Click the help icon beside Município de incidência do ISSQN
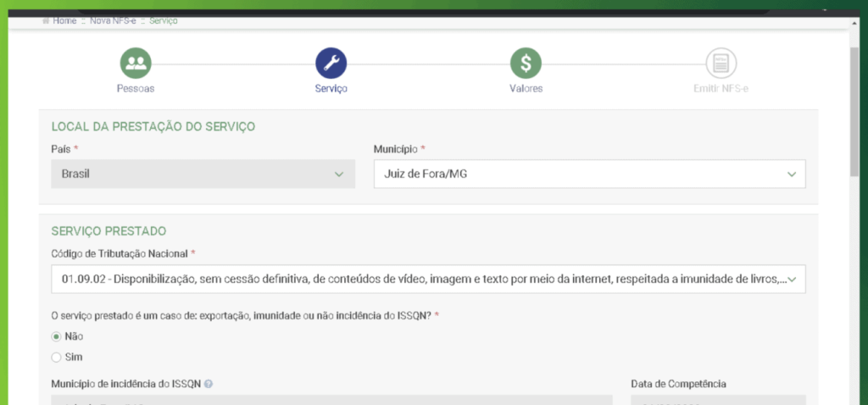The height and width of the screenshot is (405, 868). coord(209,384)
